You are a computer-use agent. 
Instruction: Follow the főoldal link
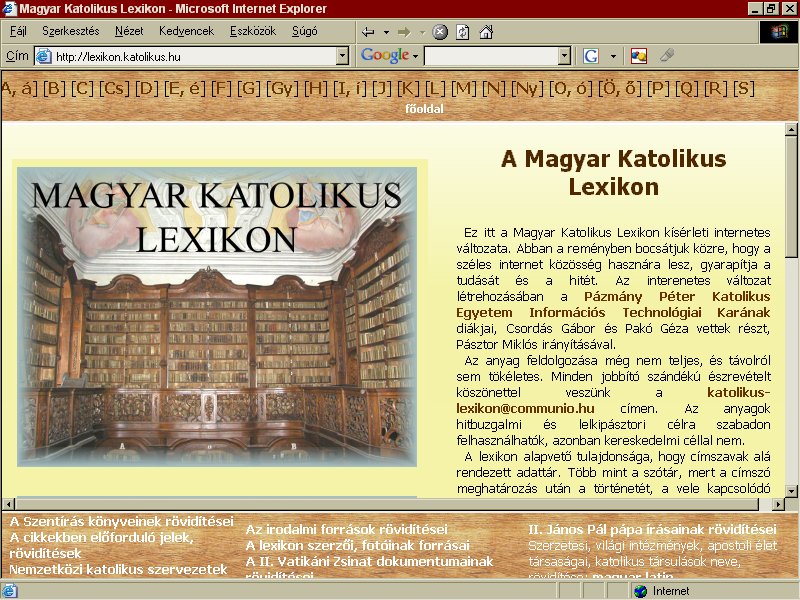[x=424, y=109]
